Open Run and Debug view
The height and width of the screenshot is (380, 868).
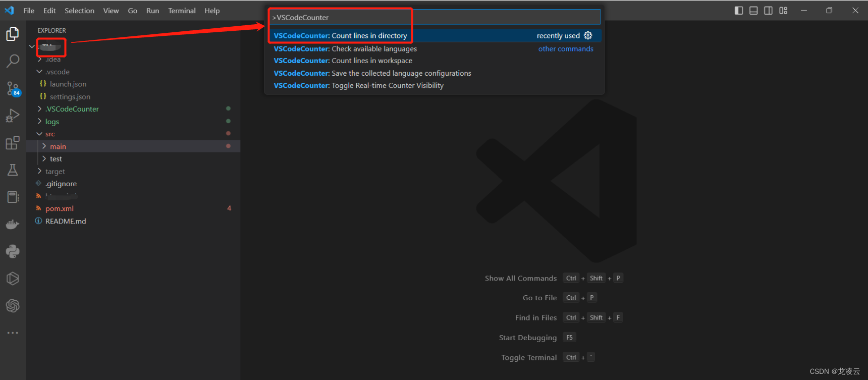pos(13,116)
